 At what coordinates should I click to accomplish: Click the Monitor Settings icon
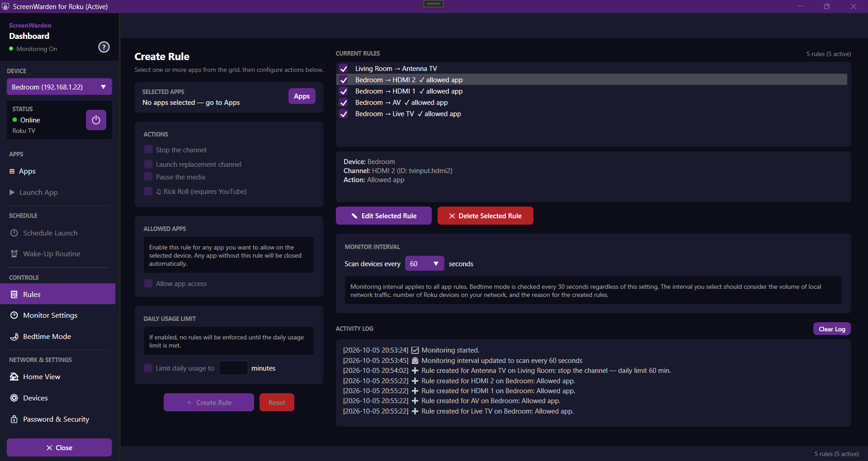[x=14, y=315]
